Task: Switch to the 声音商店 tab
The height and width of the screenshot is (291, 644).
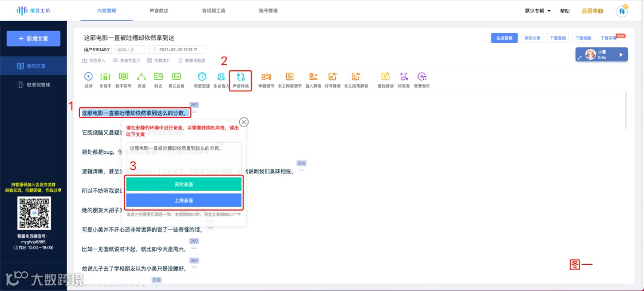Action: [159, 11]
